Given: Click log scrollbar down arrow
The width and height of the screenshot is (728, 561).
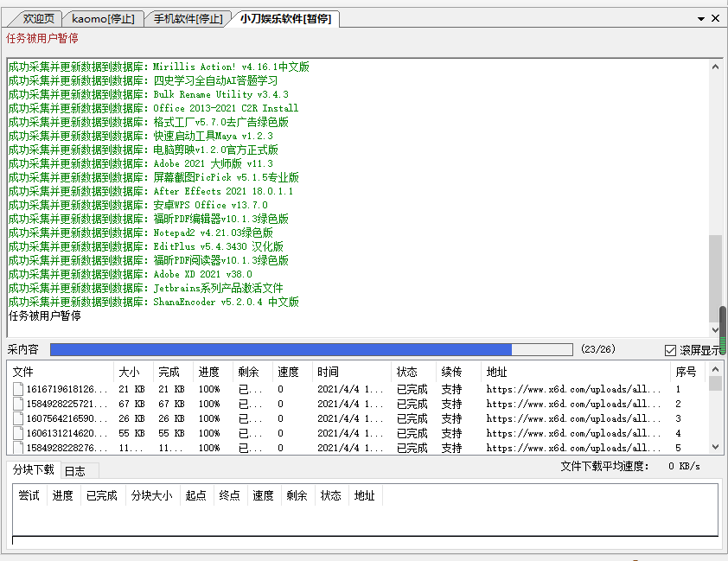Looking at the screenshot, I should pos(715,330).
